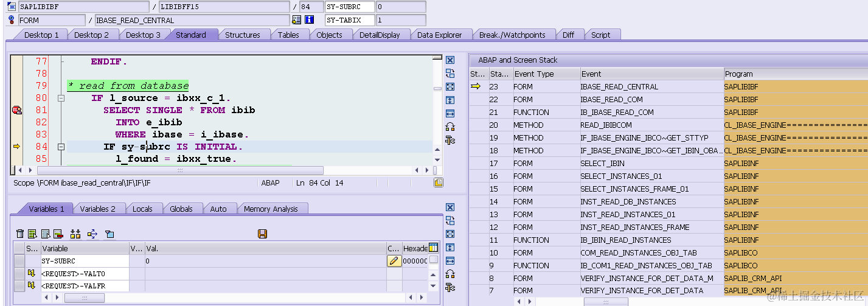Click the save icon in the variables toolbar
868x306 pixels.
(x=263, y=234)
